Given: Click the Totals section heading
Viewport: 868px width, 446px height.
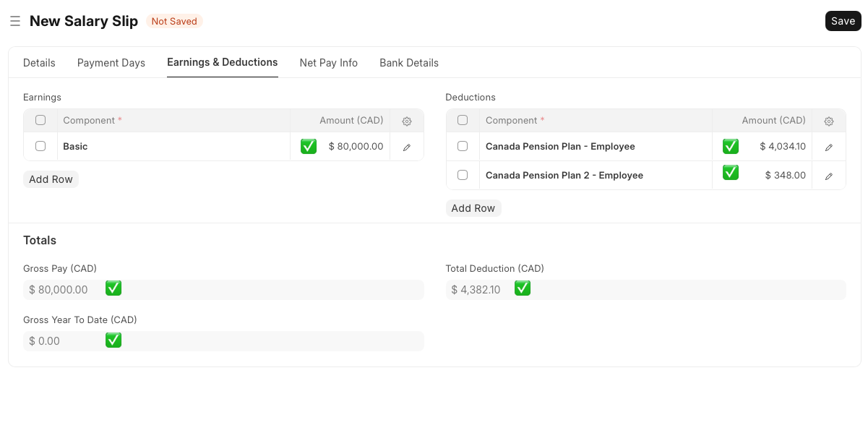Looking at the screenshot, I should [40, 240].
